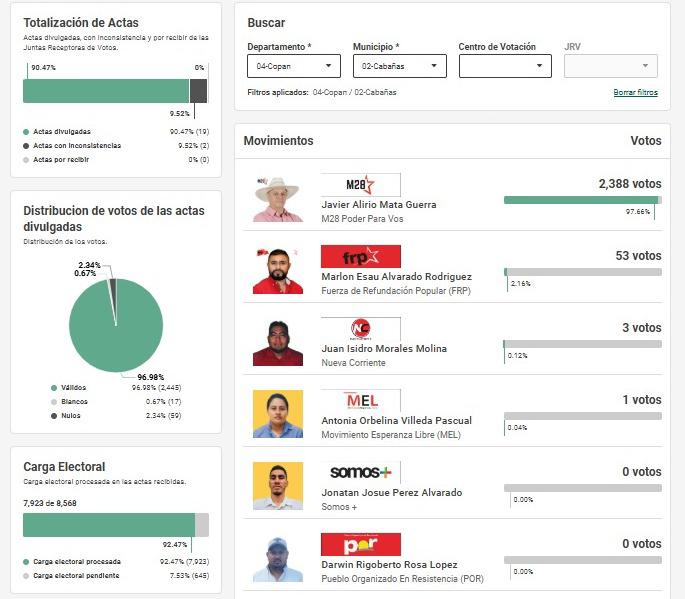Viewport: 685px width, 599px height.
Task: Click the Borrar filtros link
Action: (635, 93)
